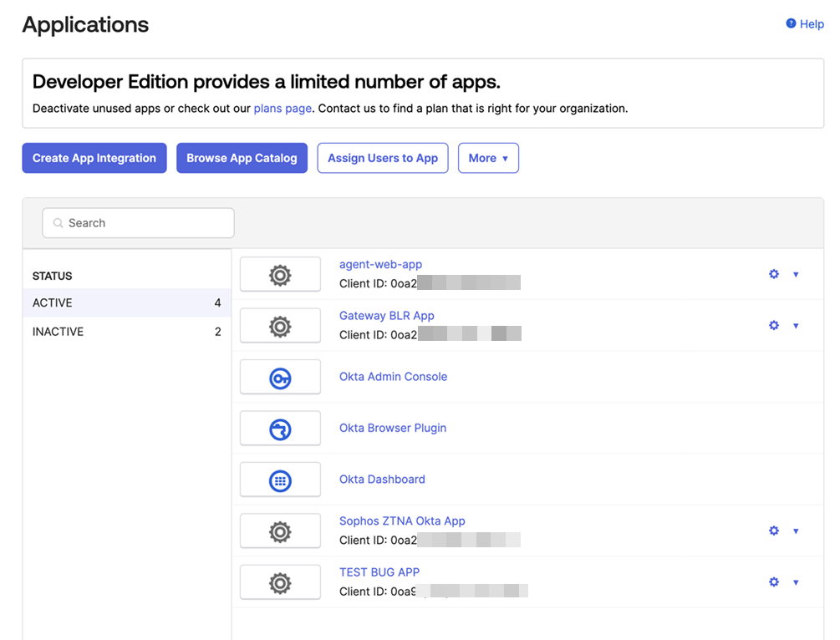Click Assign Users to App button
The height and width of the screenshot is (640, 840).
tap(383, 158)
